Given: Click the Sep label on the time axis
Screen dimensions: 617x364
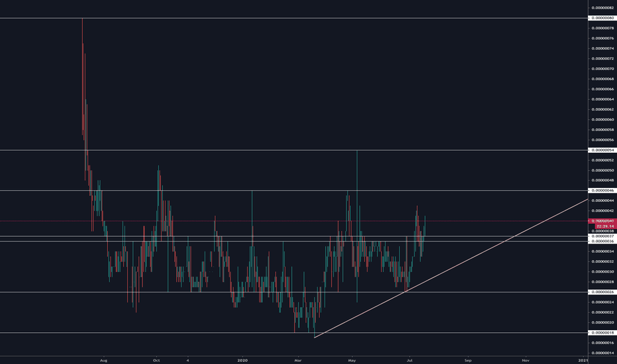Looking at the screenshot, I should click(468, 361).
